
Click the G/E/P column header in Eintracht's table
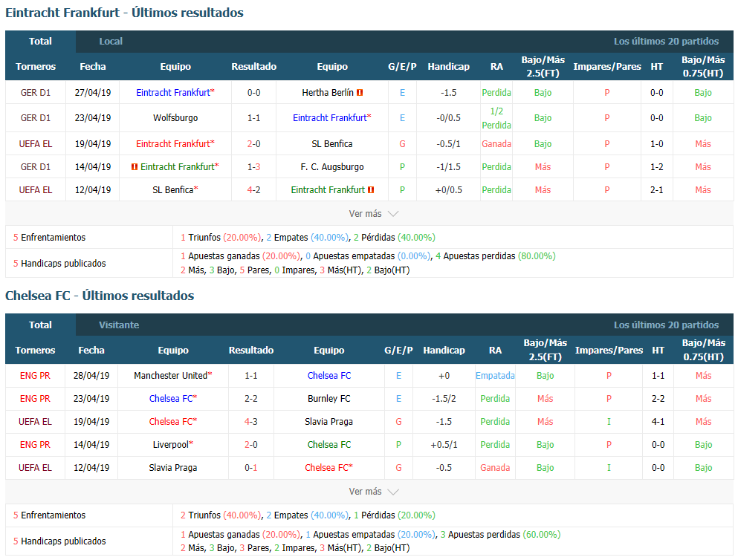(x=402, y=67)
